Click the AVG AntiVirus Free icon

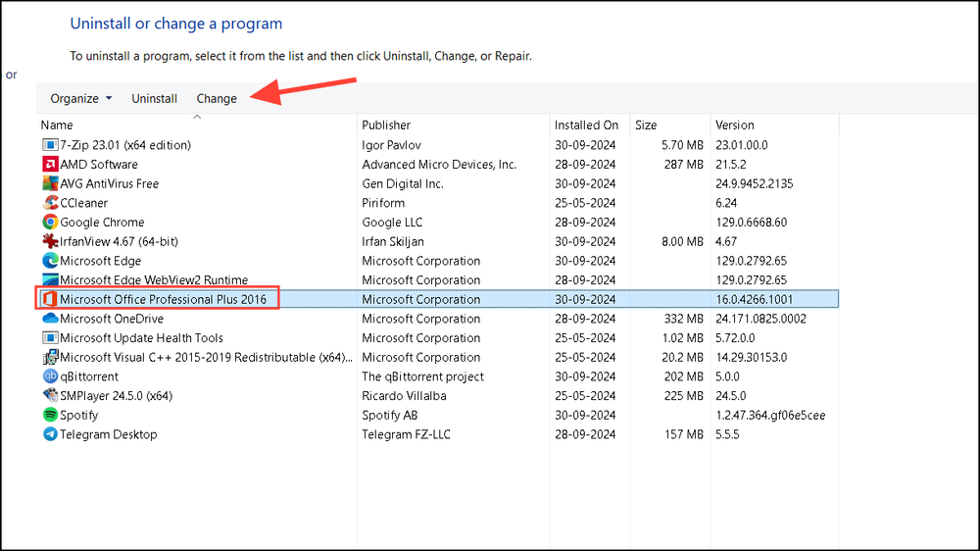click(x=50, y=184)
